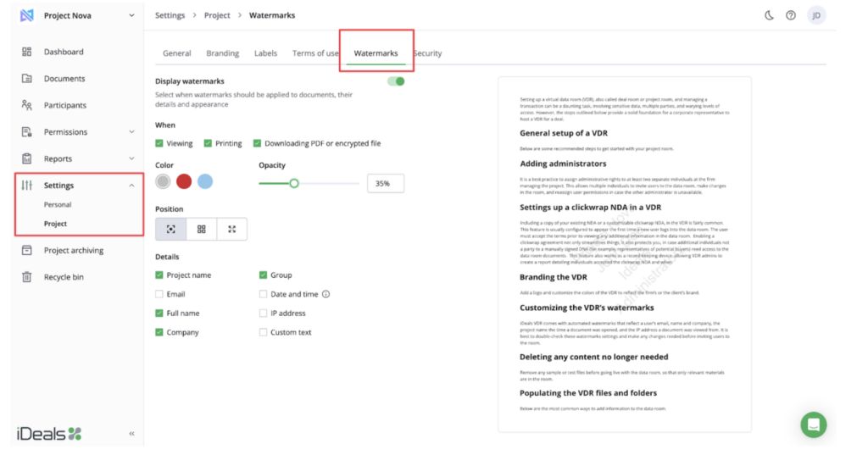Viewport: 868px width, 455px height.
Task: Select the Watermarks tab
Action: coord(376,53)
